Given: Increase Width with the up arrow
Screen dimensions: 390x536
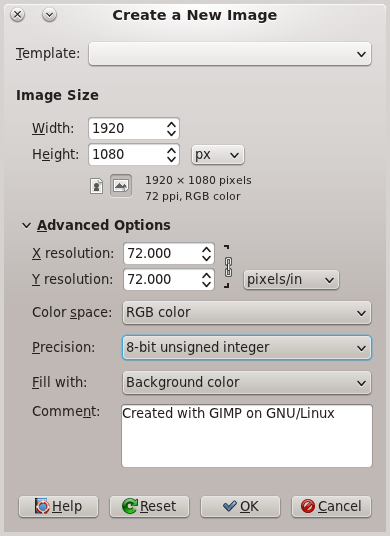Looking at the screenshot, I should 171,124.
